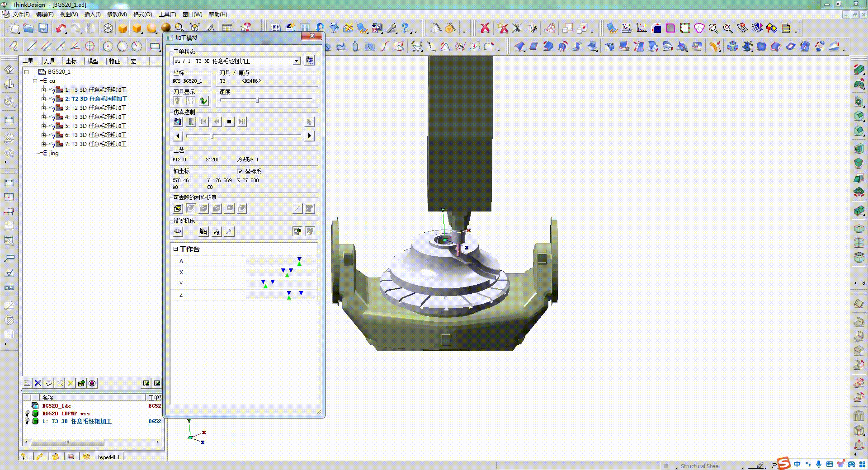Click the stop simulation button
The width and height of the screenshot is (868, 470).
point(229,122)
